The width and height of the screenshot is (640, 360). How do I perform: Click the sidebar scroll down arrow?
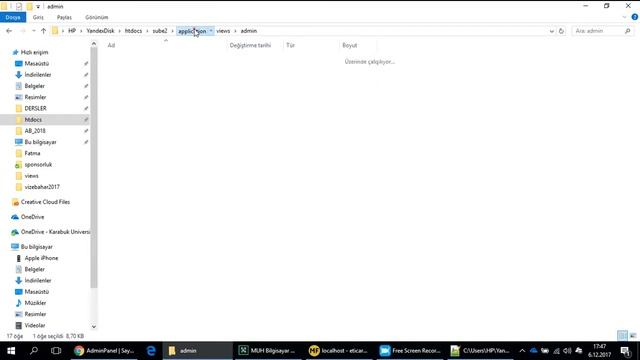(x=94, y=327)
